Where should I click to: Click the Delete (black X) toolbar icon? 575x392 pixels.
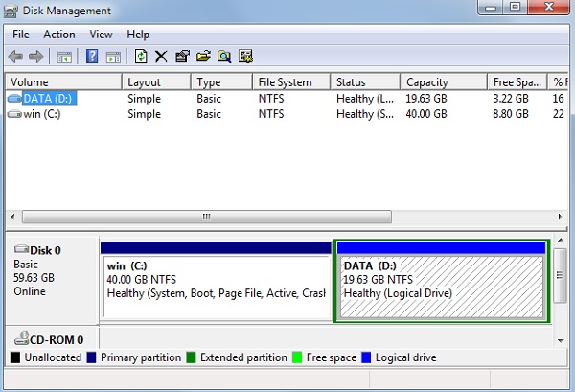(161, 57)
